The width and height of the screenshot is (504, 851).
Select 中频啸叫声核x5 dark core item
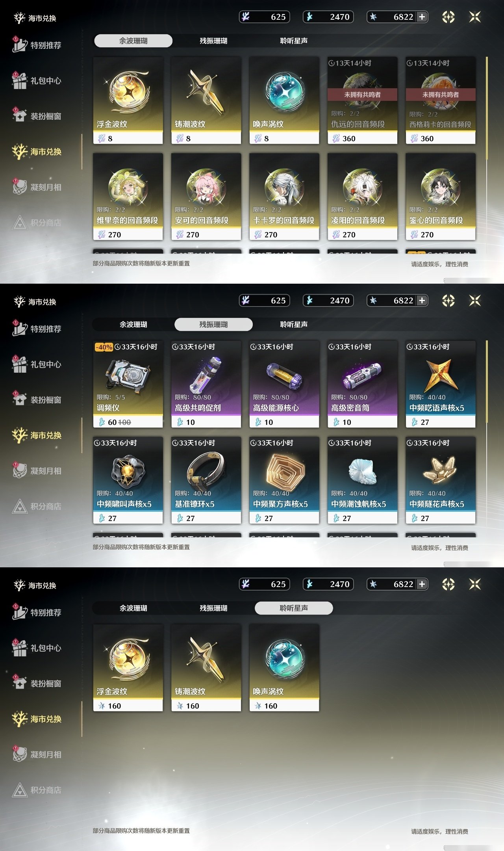tap(128, 480)
